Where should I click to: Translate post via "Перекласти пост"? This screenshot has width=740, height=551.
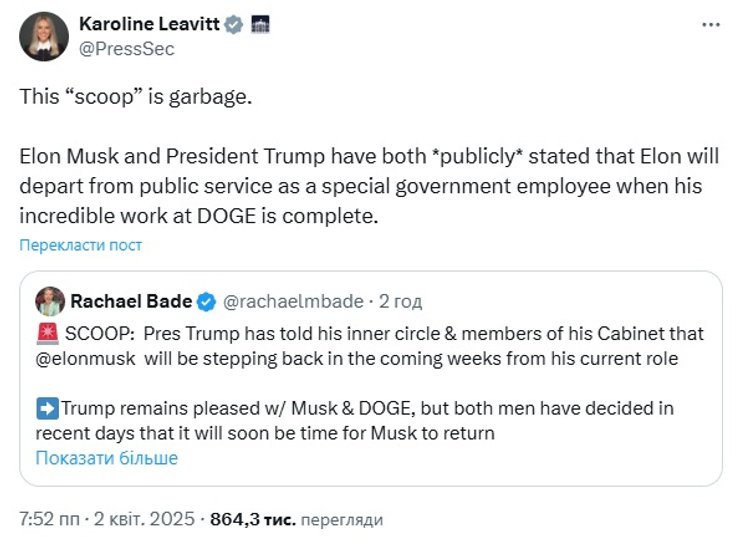81,245
